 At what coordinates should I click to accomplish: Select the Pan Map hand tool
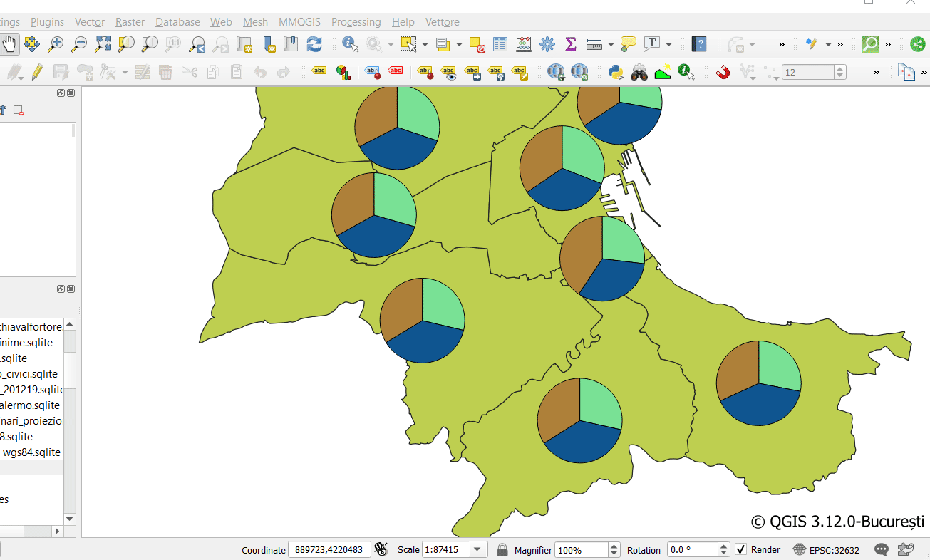pyautogui.click(x=9, y=44)
